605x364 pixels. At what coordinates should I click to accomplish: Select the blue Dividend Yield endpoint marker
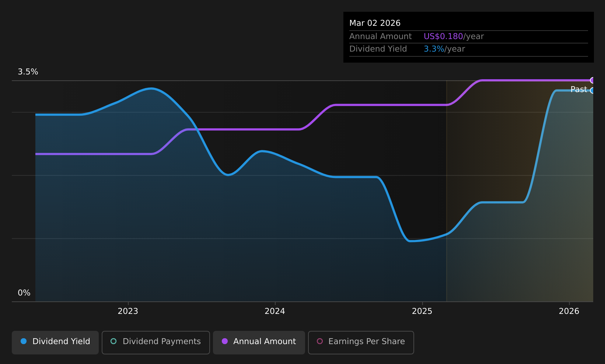[x=592, y=91]
